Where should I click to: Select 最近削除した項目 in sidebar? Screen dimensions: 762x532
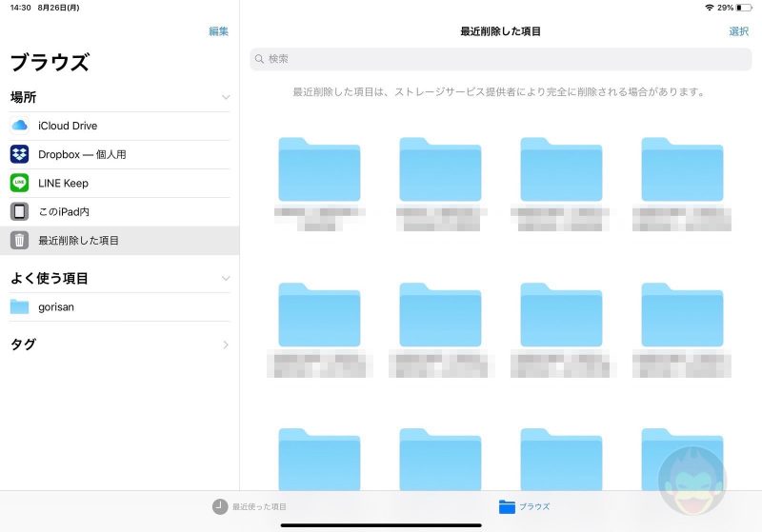coord(120,240)
